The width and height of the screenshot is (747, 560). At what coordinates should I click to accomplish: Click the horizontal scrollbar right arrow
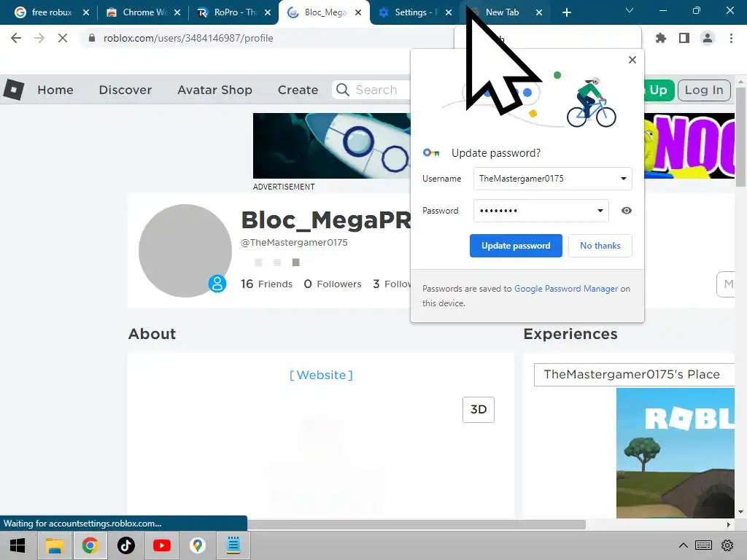(x=729, y=525)
